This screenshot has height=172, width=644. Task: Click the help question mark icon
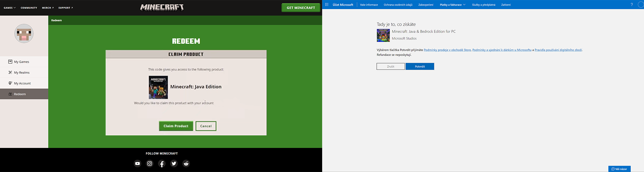pyautogui.click(x=631, y=4)
